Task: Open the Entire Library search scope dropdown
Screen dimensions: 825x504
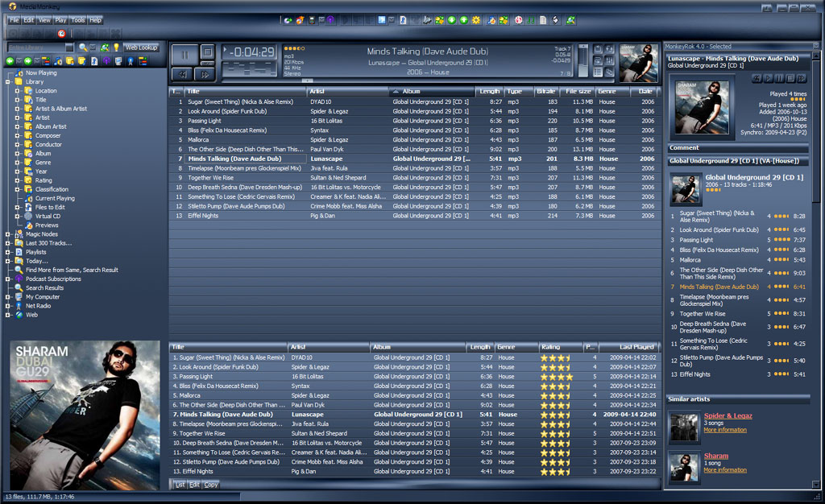Action: point(69,48)
